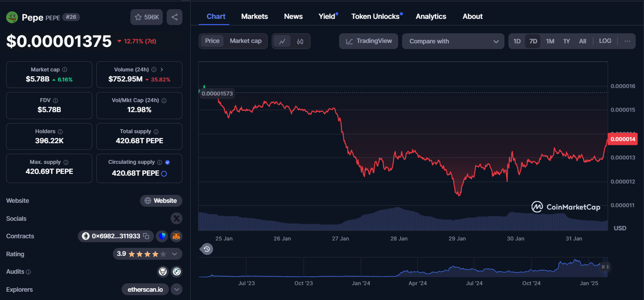
Task: Add Pepe to watchlist with star button
Action: click(147, 17)
